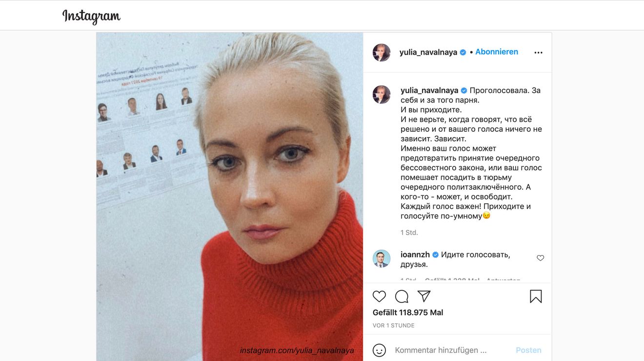Save post with the bookmark icon

[536, 296]
